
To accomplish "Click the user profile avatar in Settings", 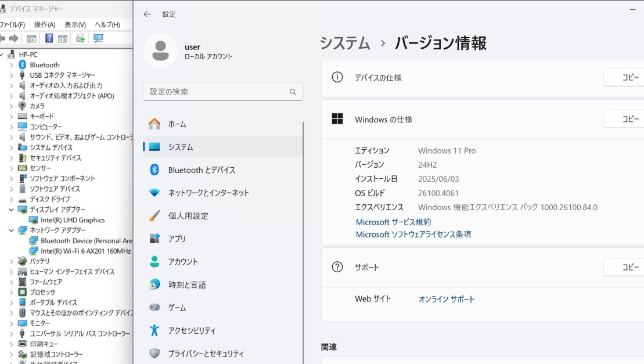I will [161, 51].
